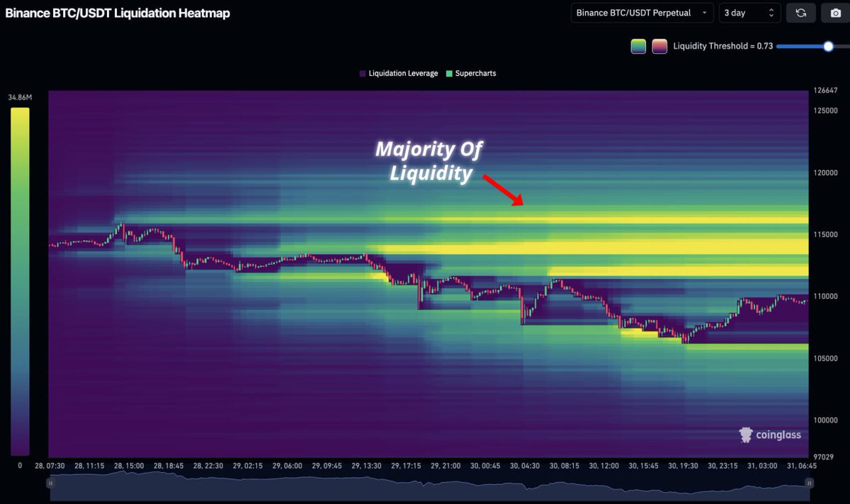Click the 30, 00:45 time axis label
Image resolution: width=850 pixels, height=504 pixels.
(x=485, y=466)
